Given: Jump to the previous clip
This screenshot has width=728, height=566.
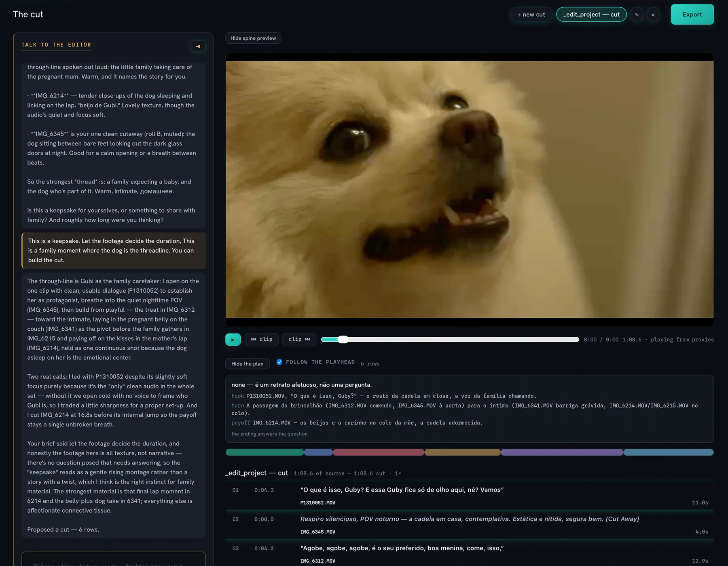Looking at the screenshot, I should [261, 339].
